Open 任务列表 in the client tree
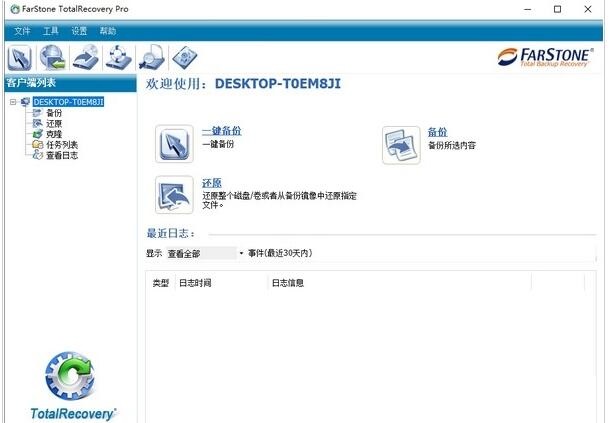 [x=62, y=145]
